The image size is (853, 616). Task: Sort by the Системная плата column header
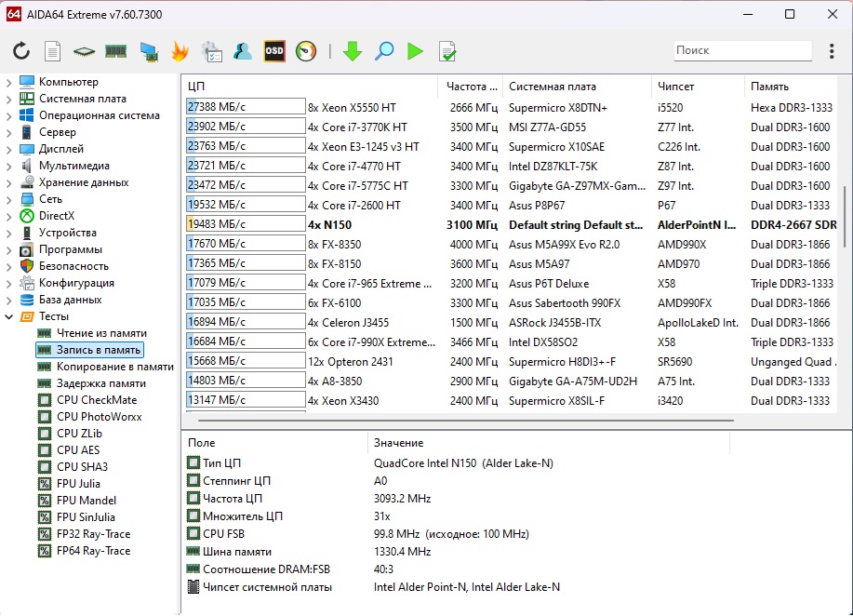577,87
